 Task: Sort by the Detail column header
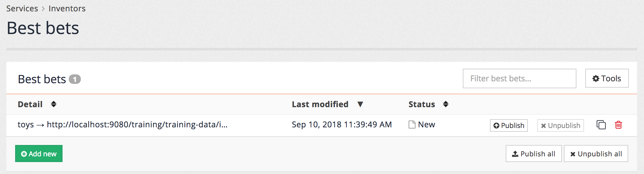(30, 104)
